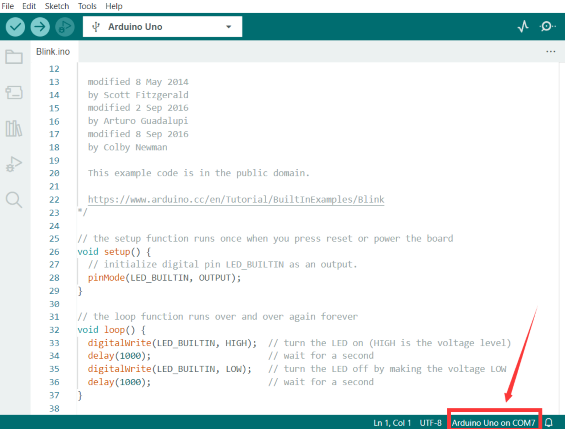Click the Verify sketch checkmark button

click(x=15, y=27)
